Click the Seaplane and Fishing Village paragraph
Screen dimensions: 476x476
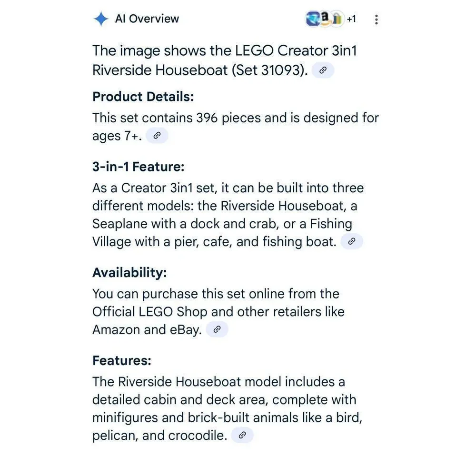[x=228, y=215]
